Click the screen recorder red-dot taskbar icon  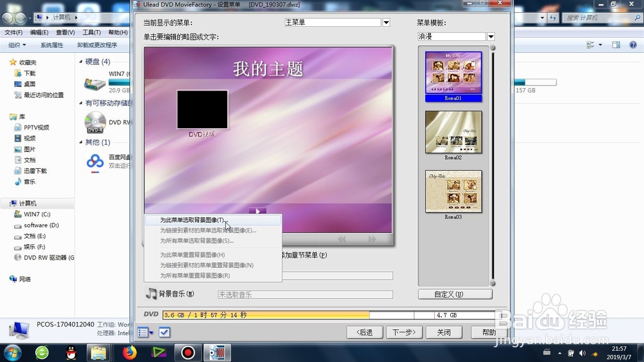187,352
